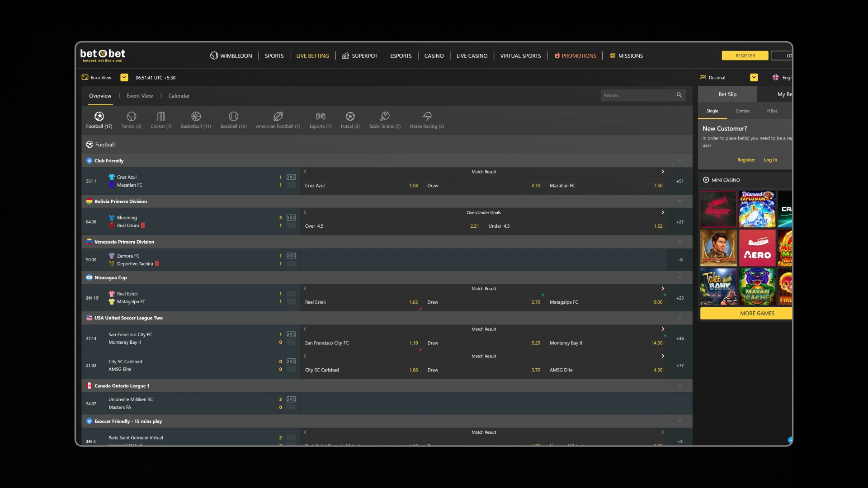
Task: Collapse Bolivia Primera Division section
Action: point(679,201)
